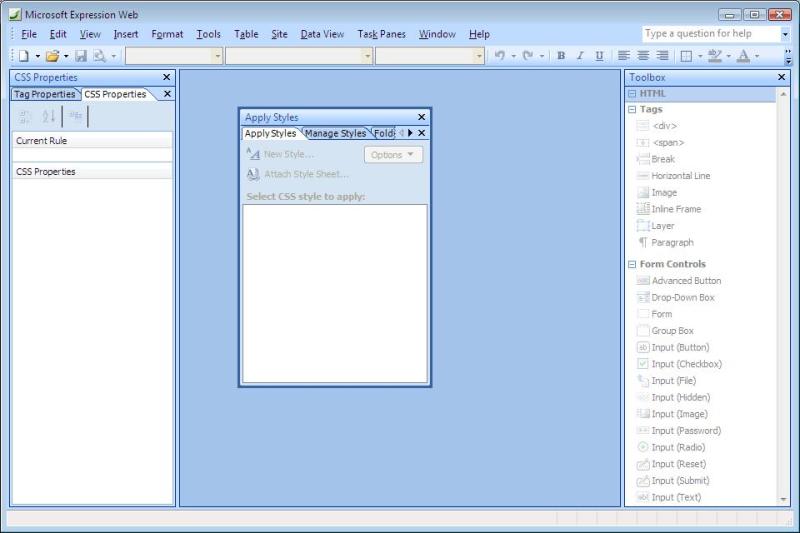Toggle Bold formatting
The height and width of the screenshot is (533, 800).
point(561,56)
